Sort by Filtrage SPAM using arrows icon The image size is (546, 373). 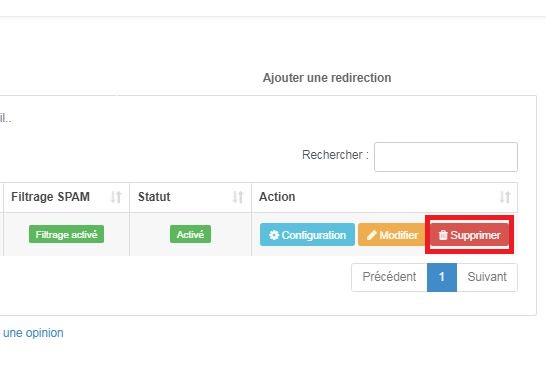point(116,197)
